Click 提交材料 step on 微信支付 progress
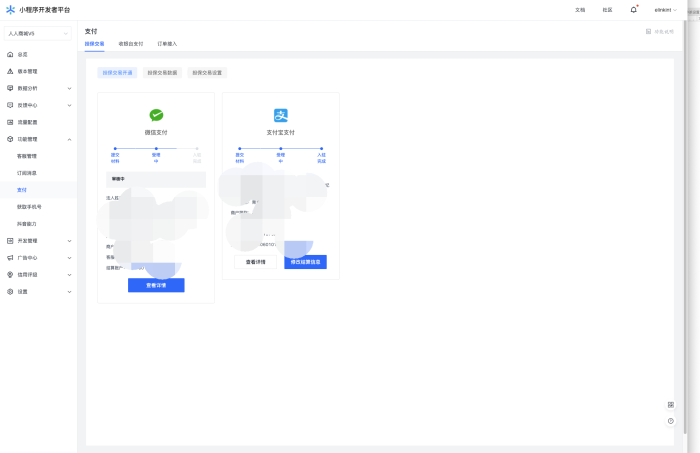 (x=115, y=158)
